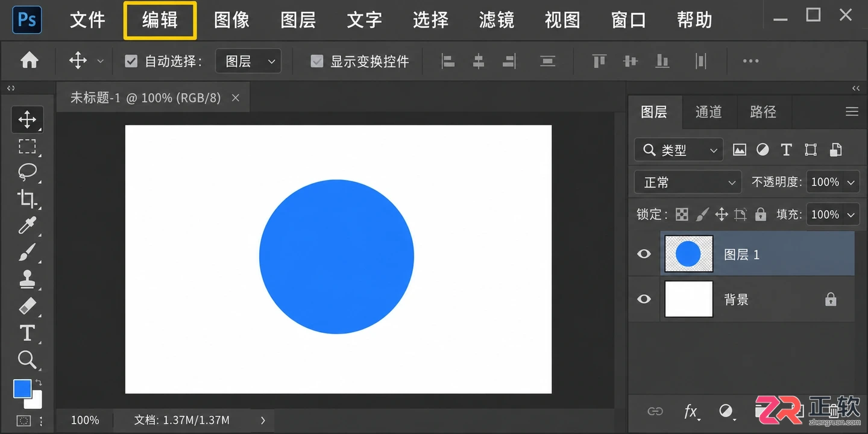Filter layers by type layers icon
The image size is (868, 434).
click(786, 150)
